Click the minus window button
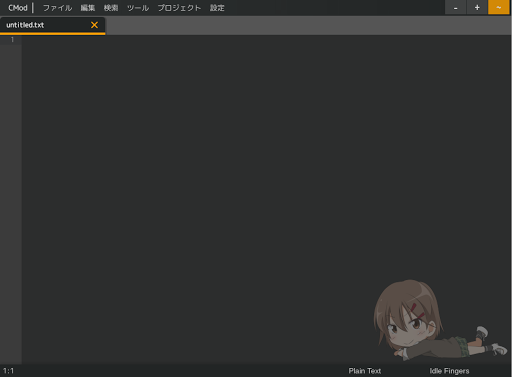This screenshot has width=512, height=377. pos(456,7)
